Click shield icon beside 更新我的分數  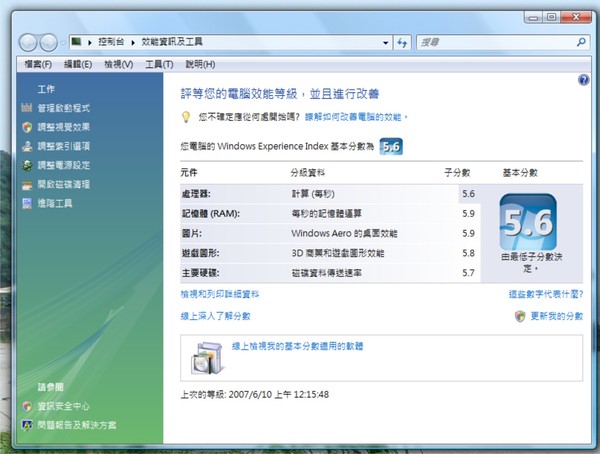pyautogui.click(x=520, y=316)
